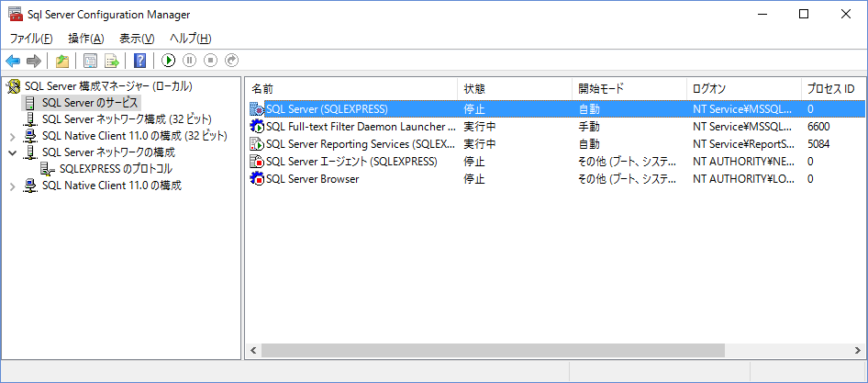Click the Up one level folder icon
This screenshot has height=383, width=868.
tap(62, 61)
